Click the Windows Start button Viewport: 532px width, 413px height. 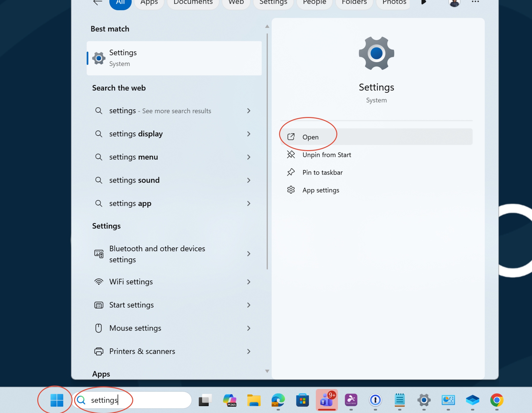click(x=57, y=400)
